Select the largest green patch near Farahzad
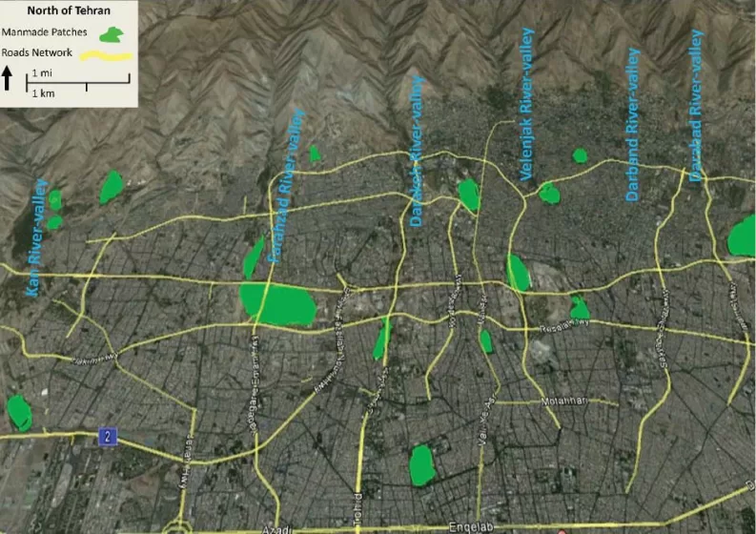This screenshot has height=534, width=756. pos(278,304)
